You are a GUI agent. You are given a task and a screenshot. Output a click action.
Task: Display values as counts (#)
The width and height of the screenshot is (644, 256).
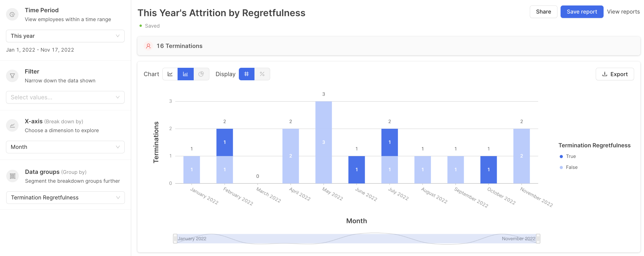[x=247, y=74]
